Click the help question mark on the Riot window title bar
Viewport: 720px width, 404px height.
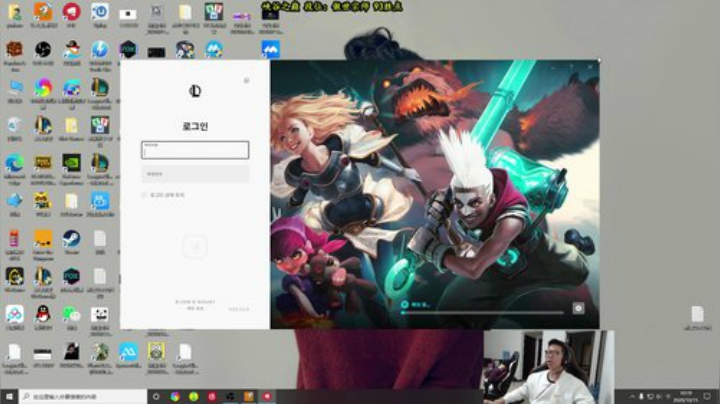pos(572,67)
